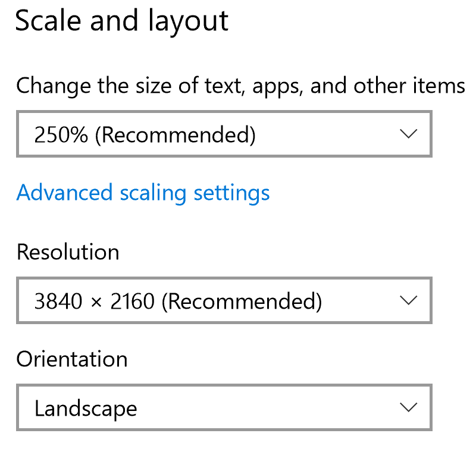Click the chevron arrow in the Resolution dropdown
Image resolution: width=476 pixels, height=452 pixels.
click(x=408, y=300)
